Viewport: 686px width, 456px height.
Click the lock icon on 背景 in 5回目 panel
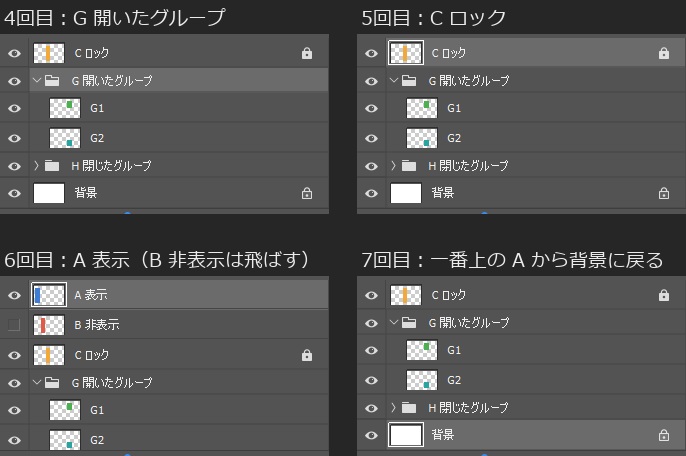(x=664, y=193)
